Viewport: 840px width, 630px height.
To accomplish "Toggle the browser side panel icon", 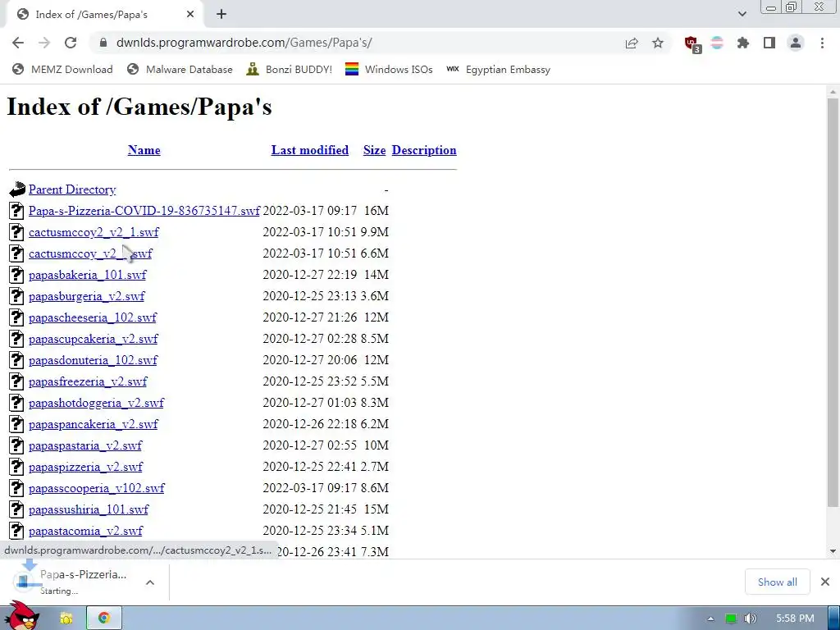I will [x=769, y=43].
